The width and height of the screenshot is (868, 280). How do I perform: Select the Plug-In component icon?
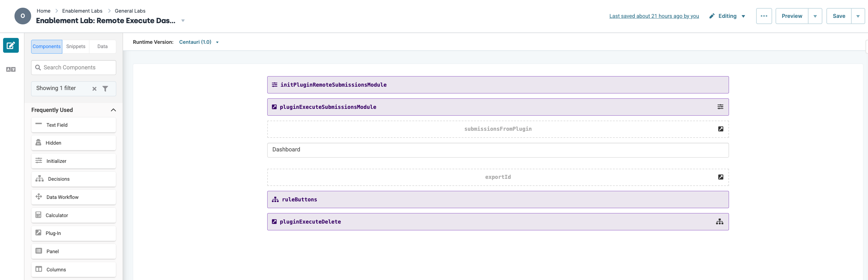(x=39, y=233)
